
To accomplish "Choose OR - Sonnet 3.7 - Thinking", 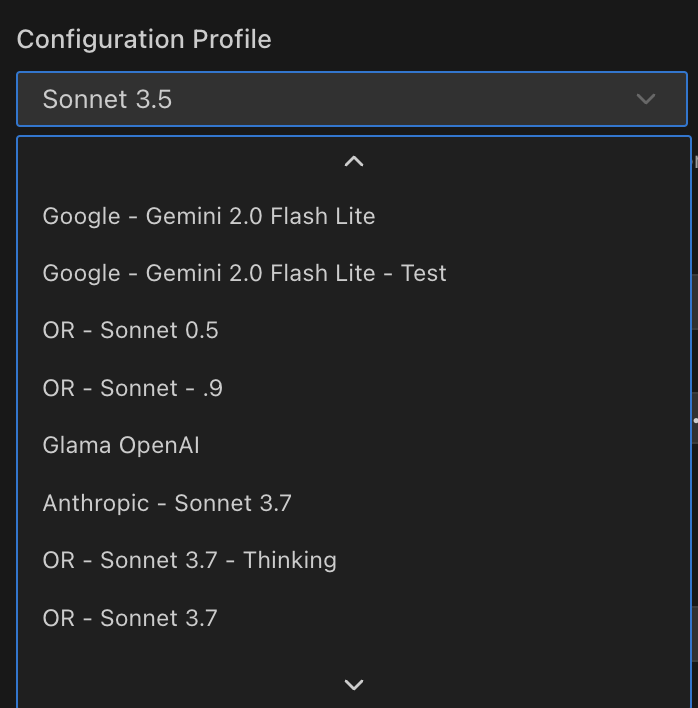I will (189, 560).
